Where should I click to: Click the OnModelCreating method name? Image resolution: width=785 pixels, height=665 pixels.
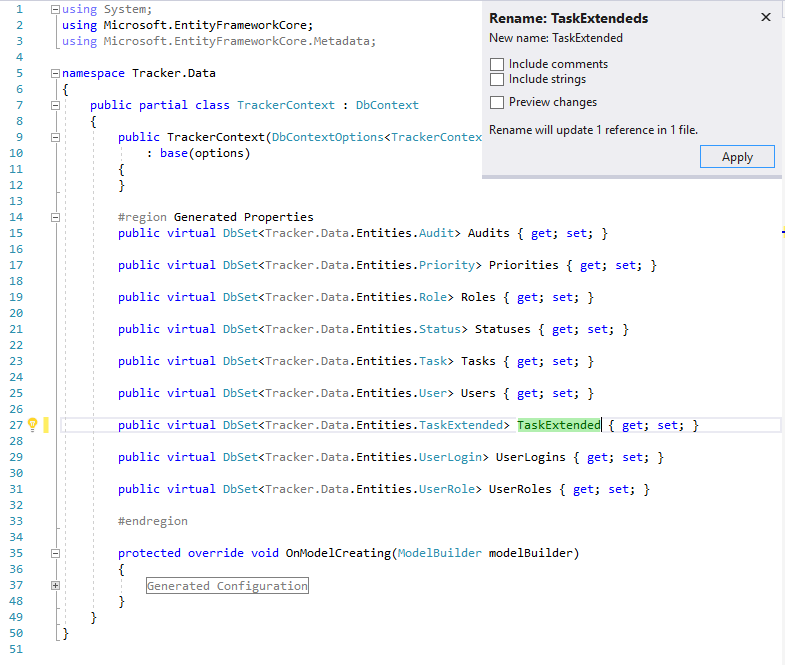[x=338, y=553]
